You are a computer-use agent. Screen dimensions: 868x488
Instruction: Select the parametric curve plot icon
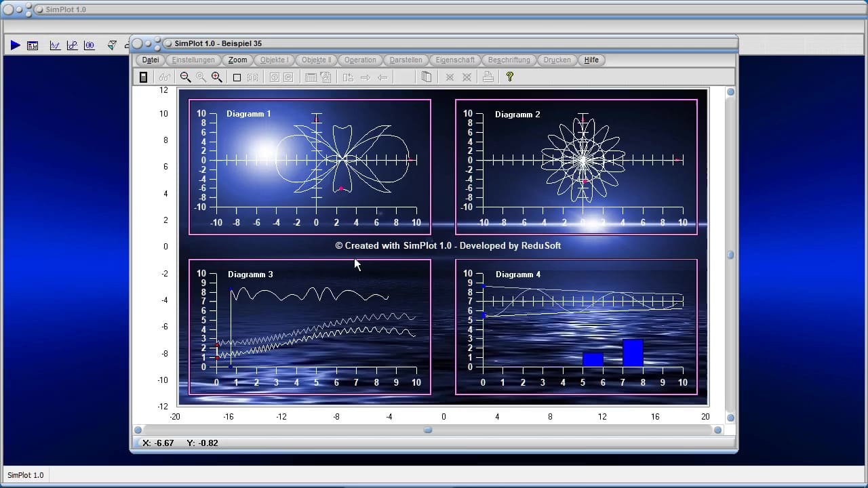[72, 45]
